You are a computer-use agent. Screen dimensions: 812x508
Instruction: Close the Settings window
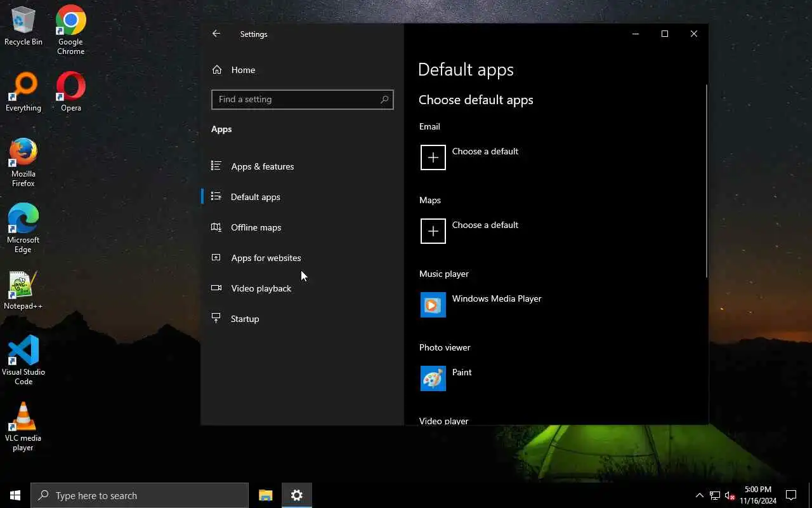(x=694, y=34)
